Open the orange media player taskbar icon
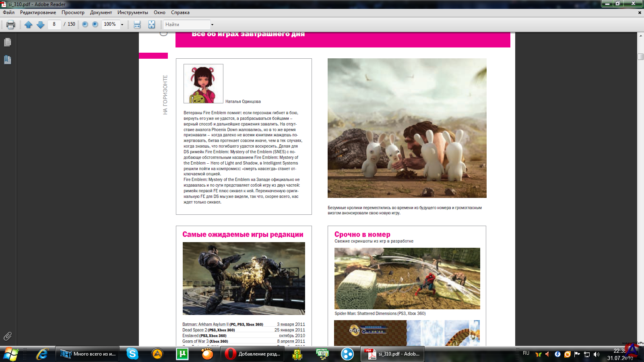 (207, 354)
